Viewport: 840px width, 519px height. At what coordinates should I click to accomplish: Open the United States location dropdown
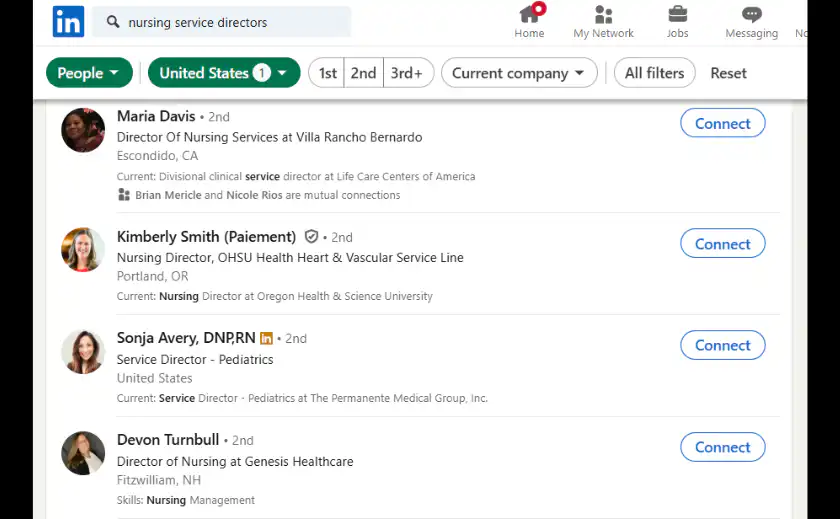click(223, 73)
